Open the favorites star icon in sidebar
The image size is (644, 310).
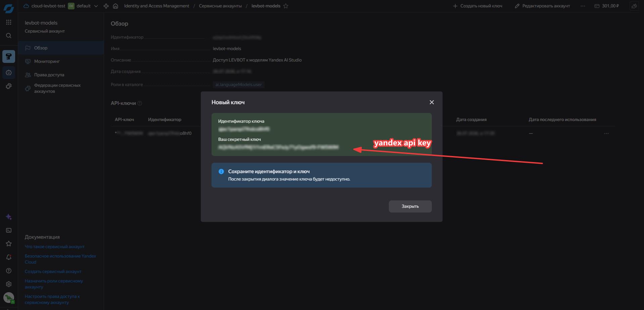[x=9, y=244]
